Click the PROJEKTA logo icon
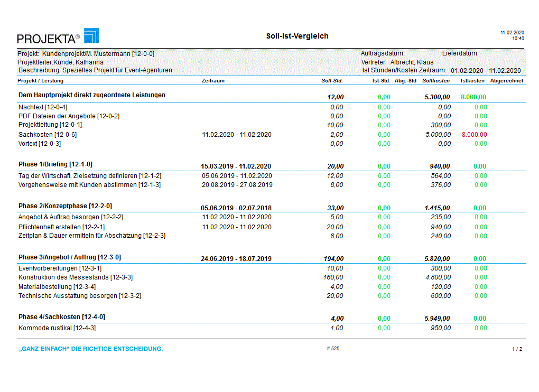This screenshot has height=392, width=539. (x=91, y=36)
